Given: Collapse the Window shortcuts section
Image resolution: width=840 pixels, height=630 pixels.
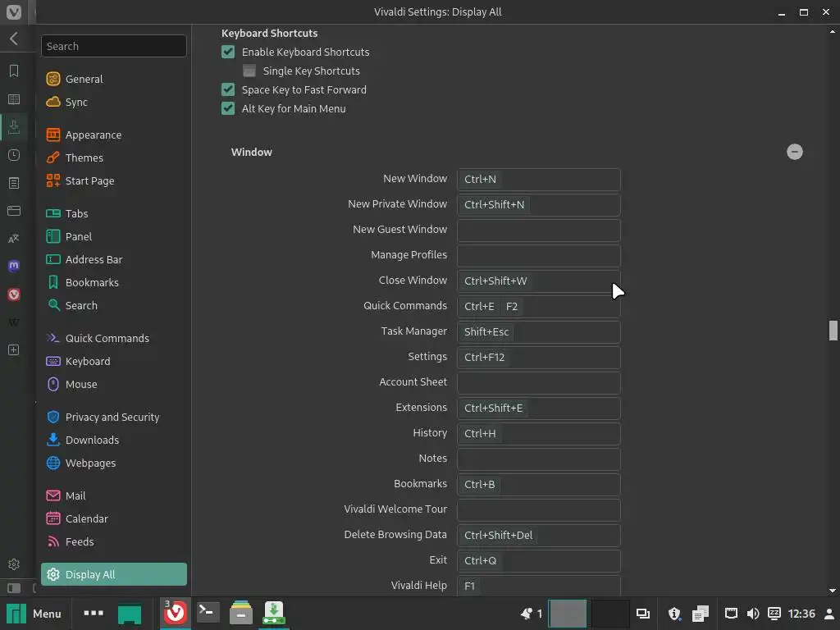Looking at the screenshot, I should 794,152.
